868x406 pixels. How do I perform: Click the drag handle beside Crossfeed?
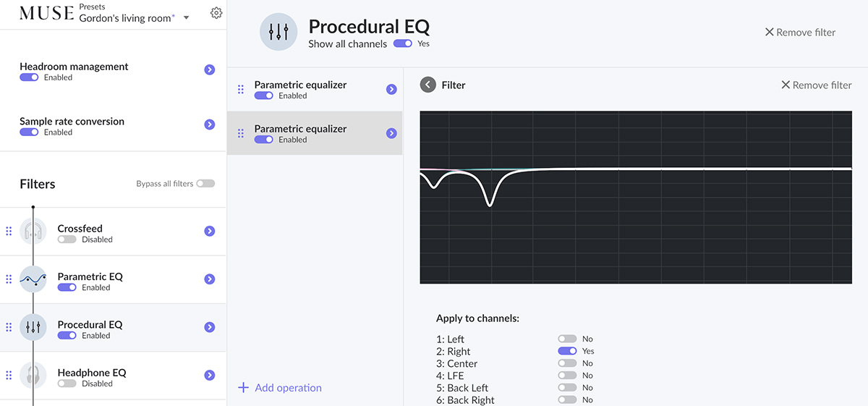(9, 232)
